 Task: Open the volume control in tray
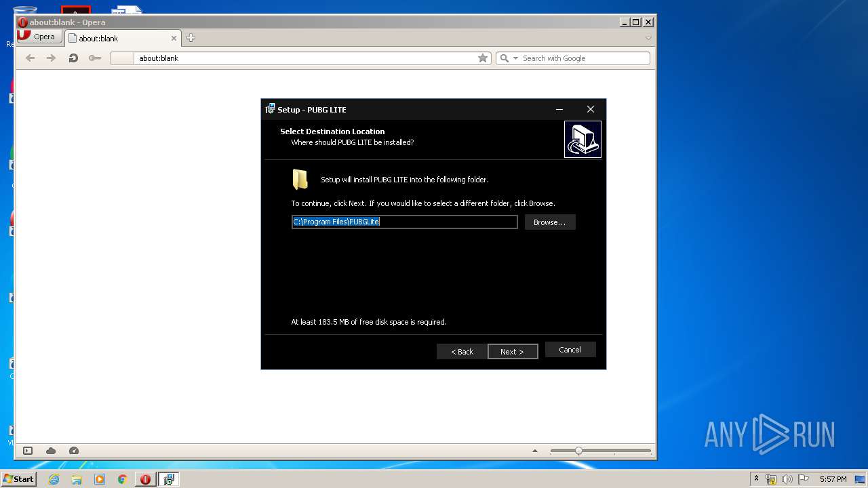click(x=787, y=479)
